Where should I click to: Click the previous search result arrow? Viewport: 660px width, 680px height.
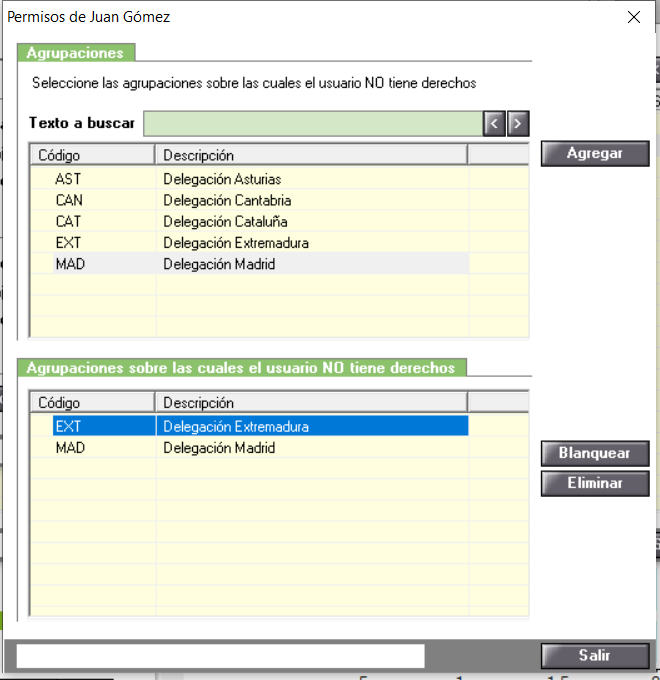click(494, 124)
